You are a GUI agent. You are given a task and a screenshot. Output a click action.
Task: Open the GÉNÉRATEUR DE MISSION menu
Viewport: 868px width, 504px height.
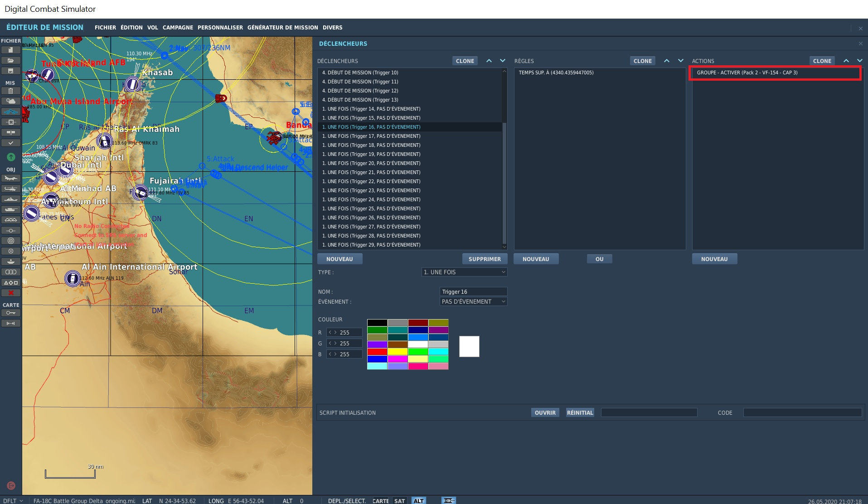click(283, 28)
